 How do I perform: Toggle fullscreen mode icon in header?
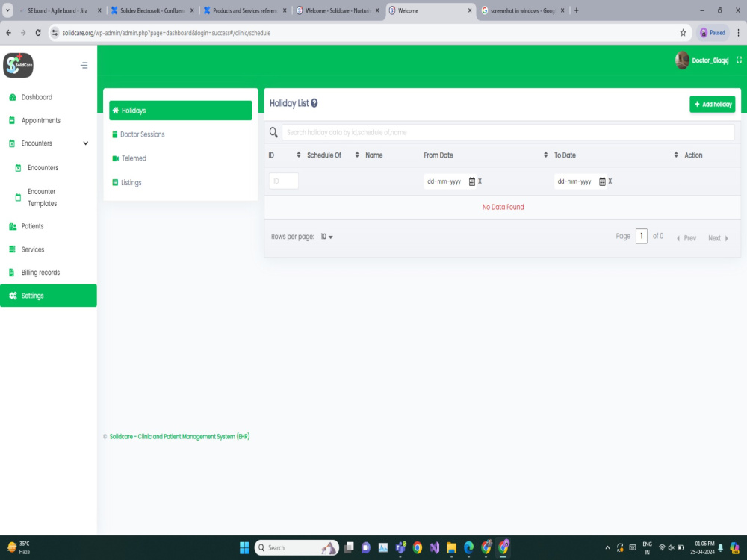(739, 60)
